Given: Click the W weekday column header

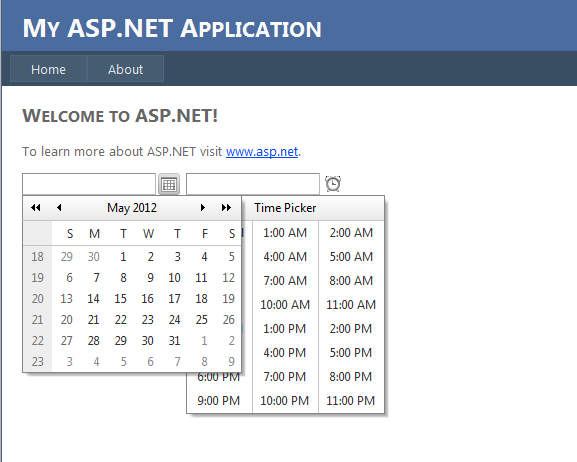Looking at the screenshot, I should coord(148,233).
